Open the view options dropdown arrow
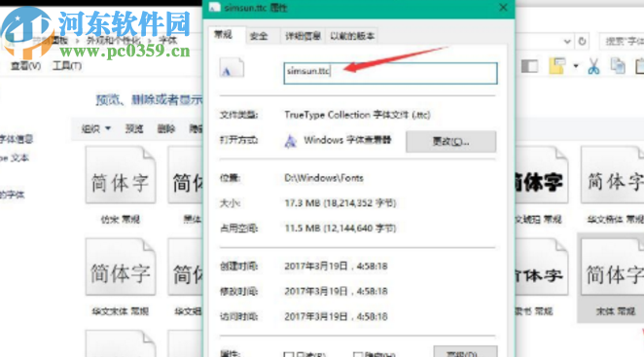The image size is (644, 357). coord(576,66)
